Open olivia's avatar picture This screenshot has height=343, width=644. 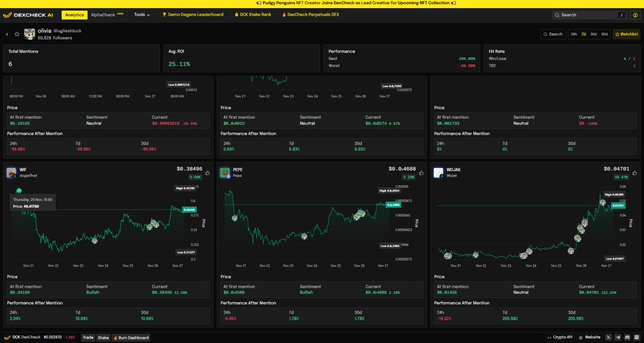[x=30, y=34]
